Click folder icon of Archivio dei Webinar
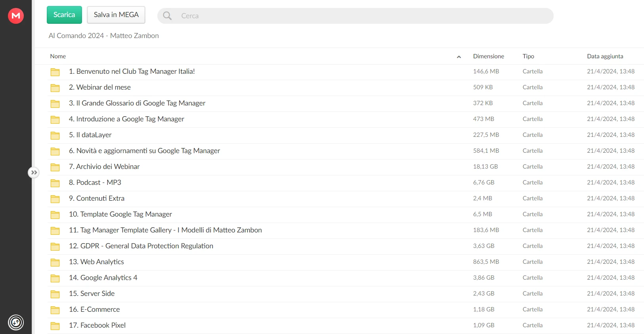This screenshot has height=334, width=644. (55, 167)
